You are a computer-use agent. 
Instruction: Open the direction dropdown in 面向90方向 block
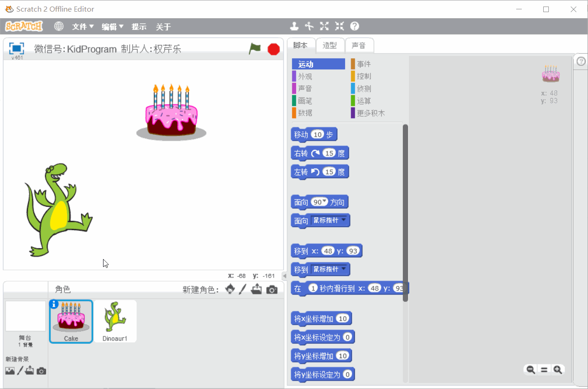pyautogui.click(x=325, y=202)
